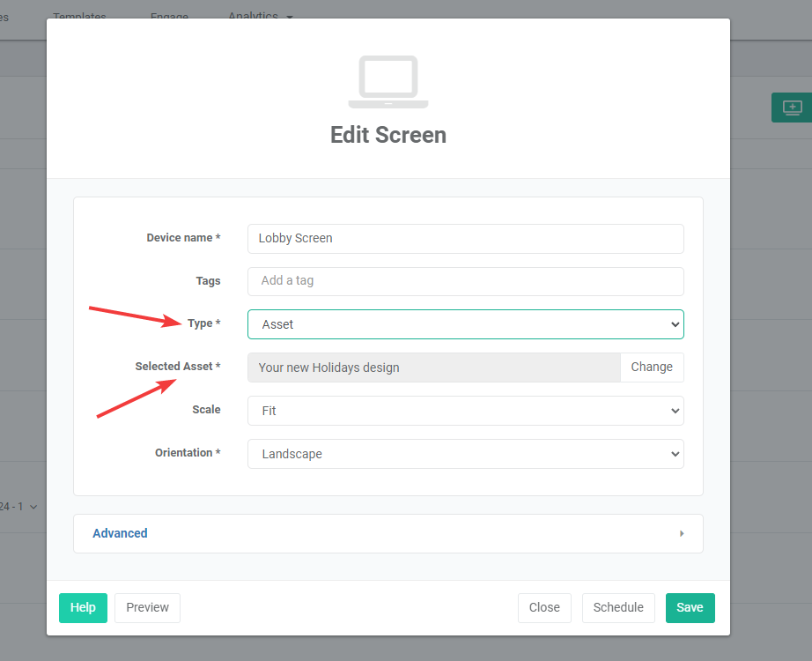Click the Device name text field
This screenshot has height=661, width=812.
pyautogui.click(x=465, y=238)
